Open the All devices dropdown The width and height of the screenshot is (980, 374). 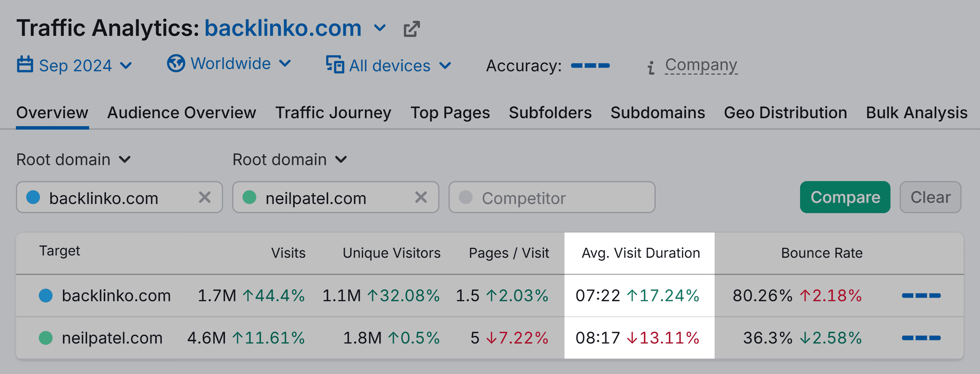[389, 65]
